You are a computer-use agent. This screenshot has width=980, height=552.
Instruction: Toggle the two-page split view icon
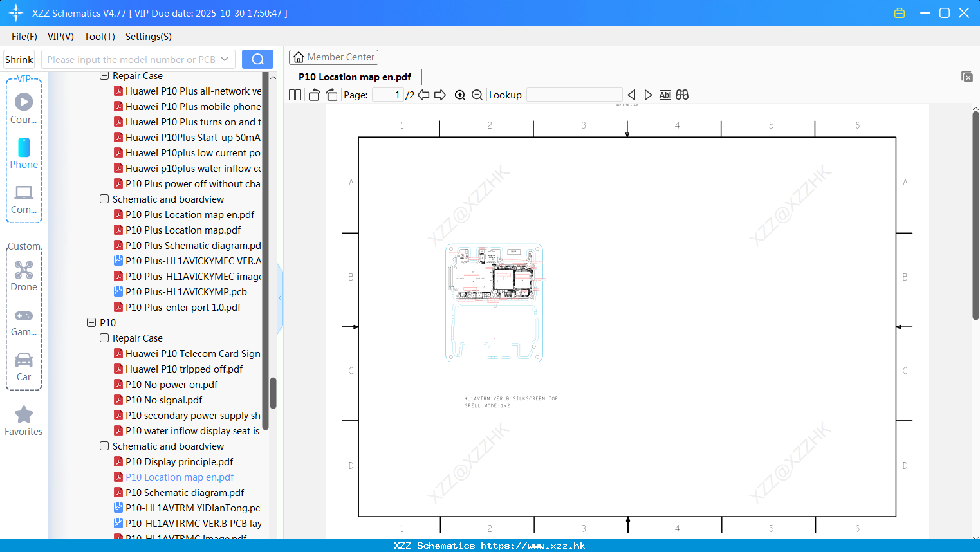295,95
